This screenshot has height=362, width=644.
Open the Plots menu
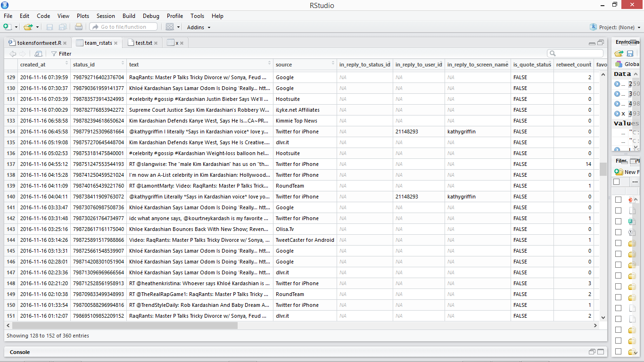coord(83,16)
